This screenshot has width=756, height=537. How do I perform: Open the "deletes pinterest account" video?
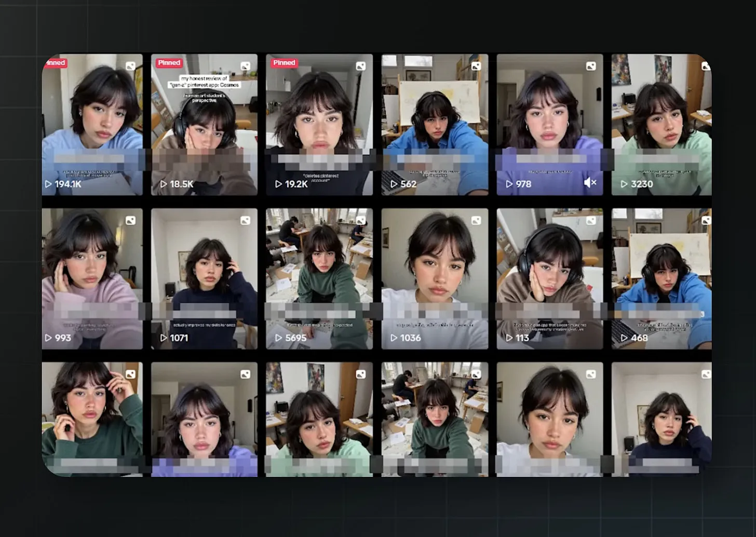click(319, 125)
